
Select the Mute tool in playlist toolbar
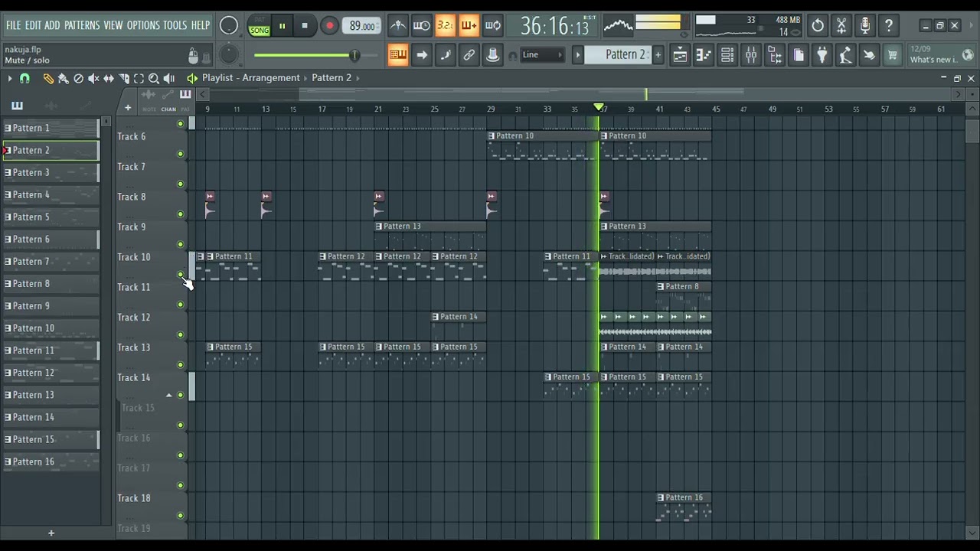click(x=93, y=78)
